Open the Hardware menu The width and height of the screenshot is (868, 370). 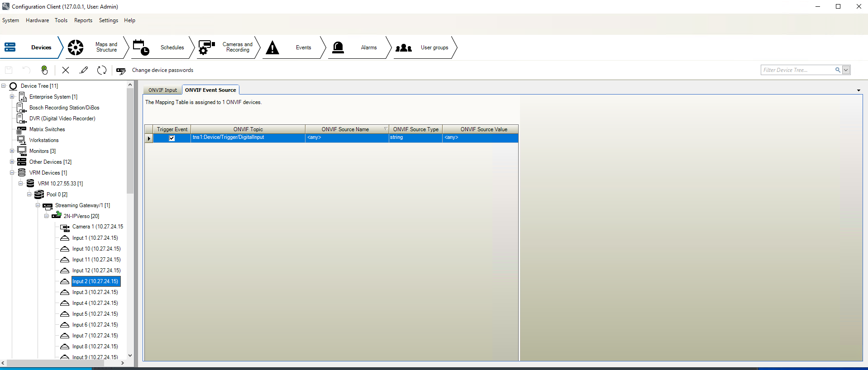[37, 20]
